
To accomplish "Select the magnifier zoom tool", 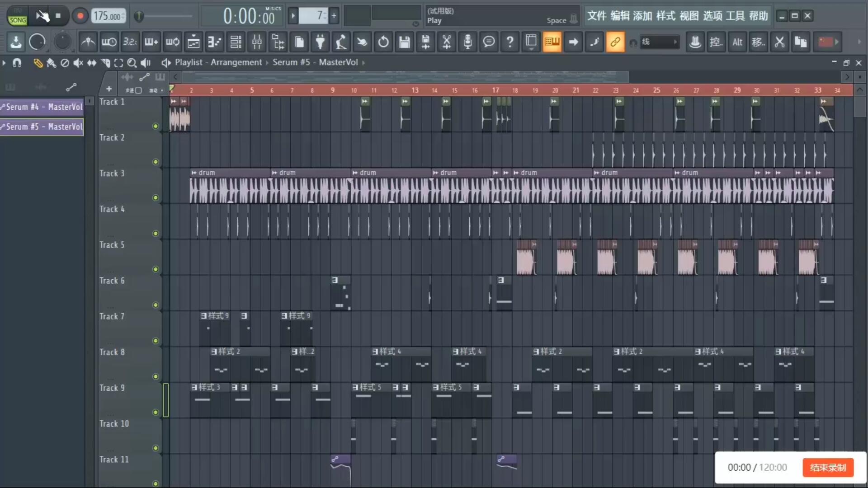I will click(132, 63).
